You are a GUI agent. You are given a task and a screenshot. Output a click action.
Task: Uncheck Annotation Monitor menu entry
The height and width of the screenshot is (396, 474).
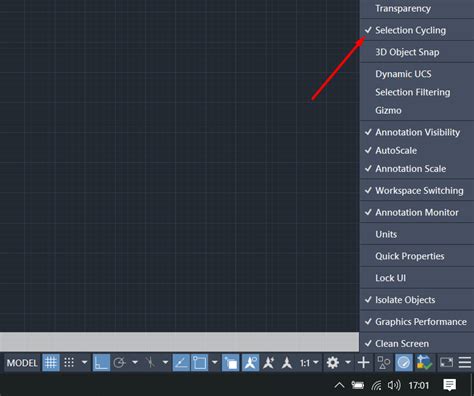pyautogui.click(x=417, y=212)
